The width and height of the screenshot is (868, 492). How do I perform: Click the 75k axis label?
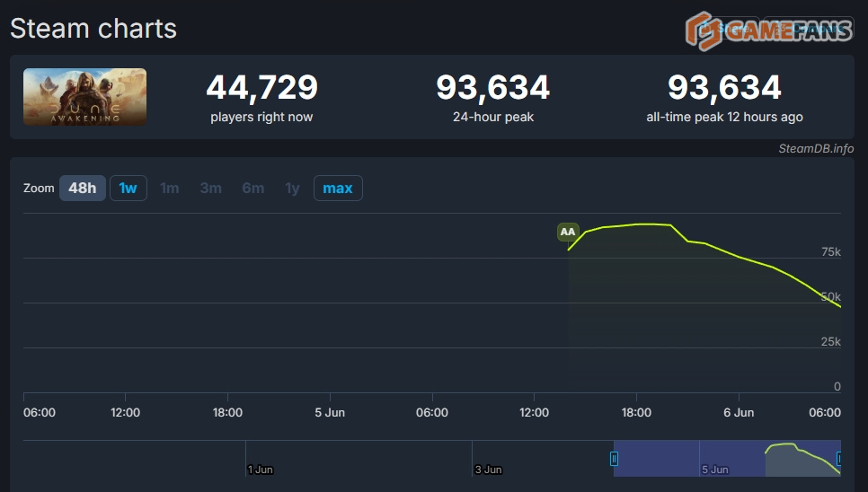point(831,251)
